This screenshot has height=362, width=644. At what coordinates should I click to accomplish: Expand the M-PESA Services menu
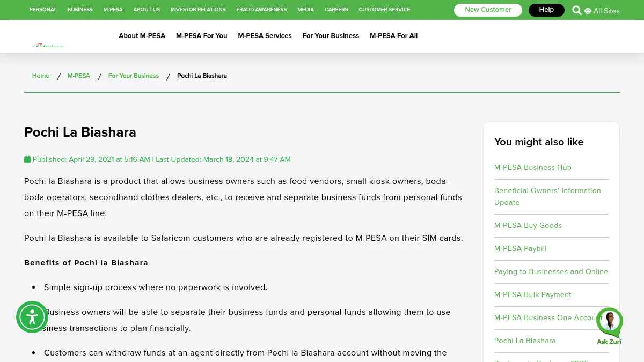coord(265,36)
